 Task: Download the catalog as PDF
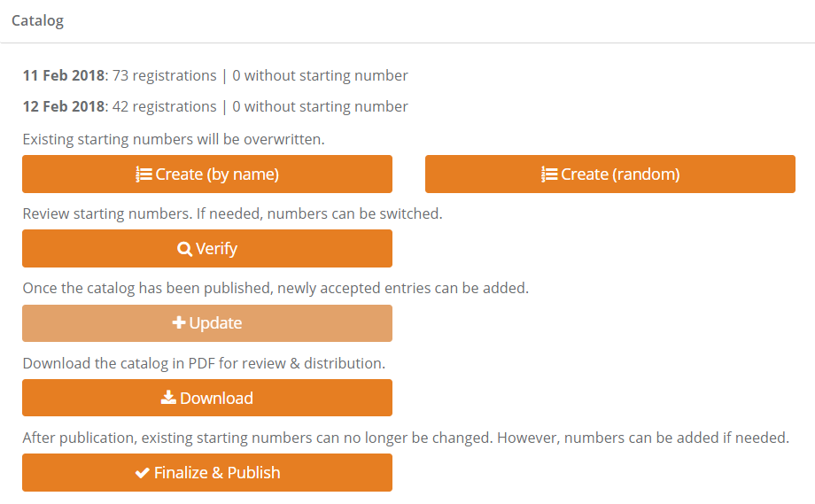(x=207, y=398)
